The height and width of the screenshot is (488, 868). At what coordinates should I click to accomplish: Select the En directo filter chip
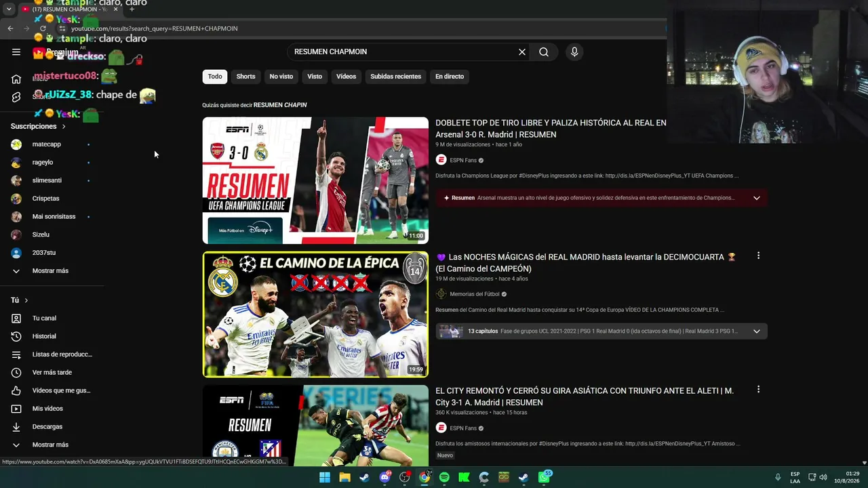450,77
